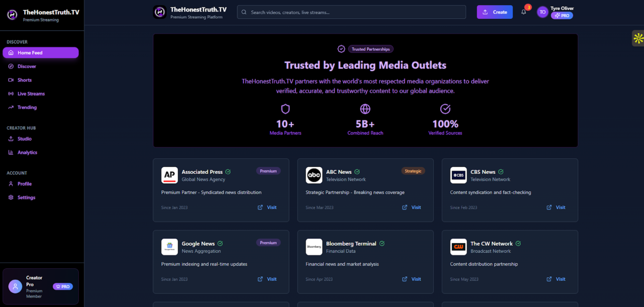This screenshot has height=307, width=644.
Task: Click the yellow asterisk widget icon
Action: pos(638,38)
